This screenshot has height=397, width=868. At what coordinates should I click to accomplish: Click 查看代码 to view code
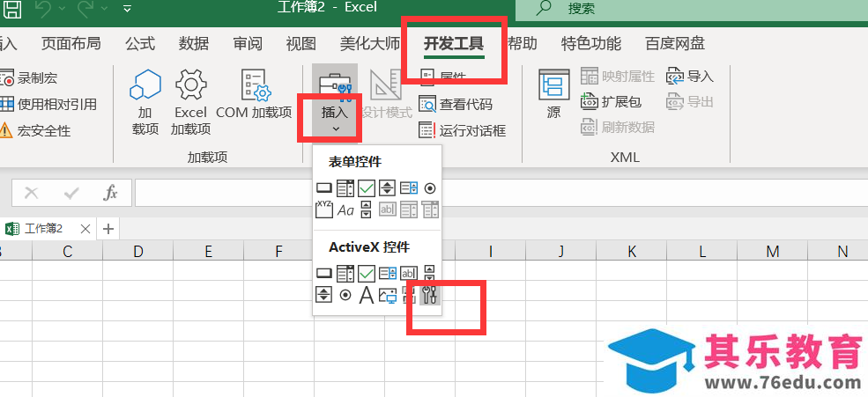pyautogui.click(x=455, y=104)
